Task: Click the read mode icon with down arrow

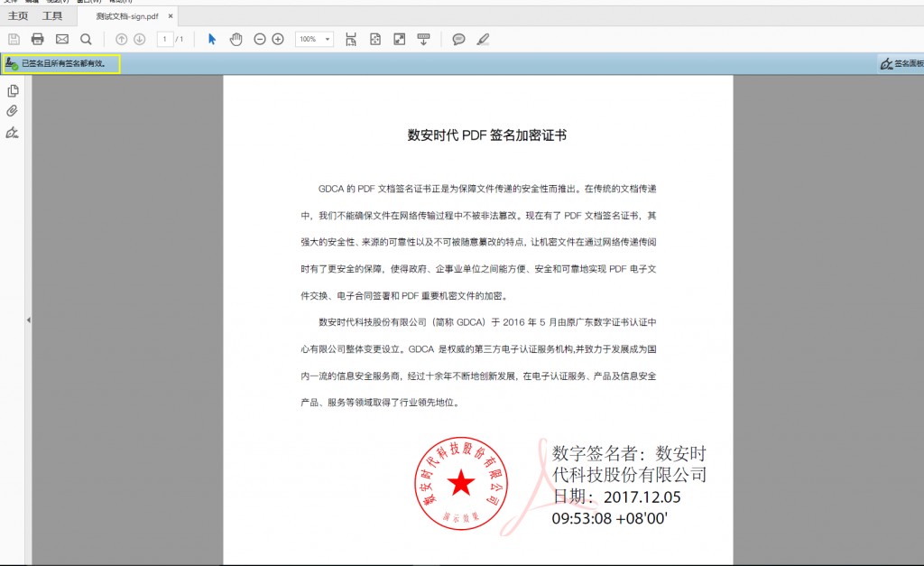Action: pos(424,40)
